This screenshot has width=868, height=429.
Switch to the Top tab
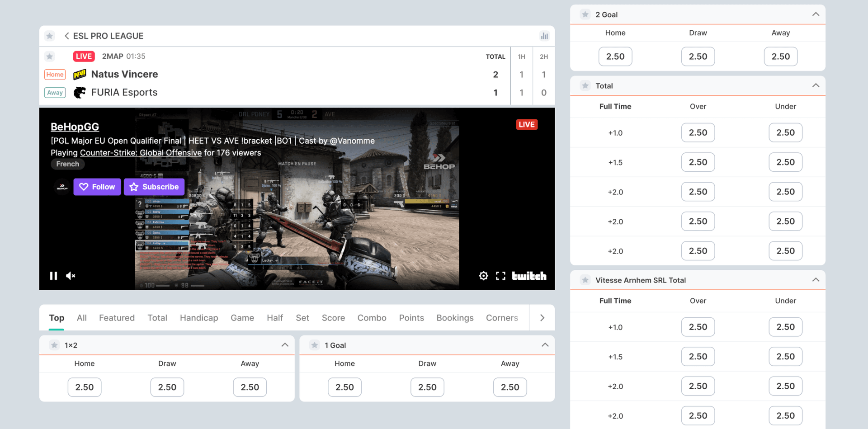[x=57, y=318]
